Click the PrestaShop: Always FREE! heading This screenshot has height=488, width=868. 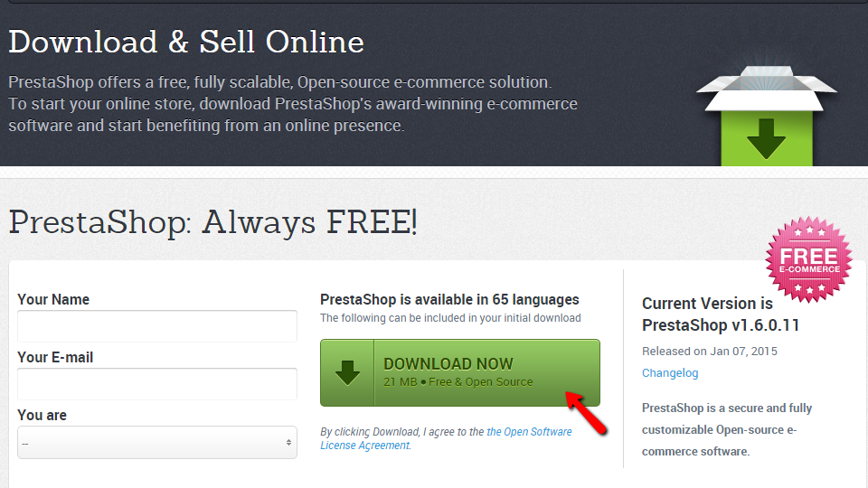(213, 221)
